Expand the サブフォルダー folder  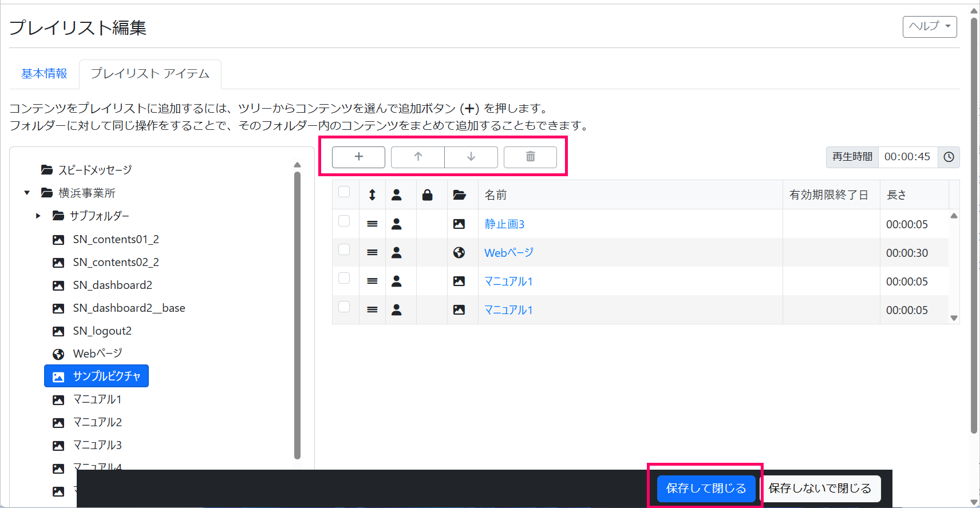coord(38,216)
